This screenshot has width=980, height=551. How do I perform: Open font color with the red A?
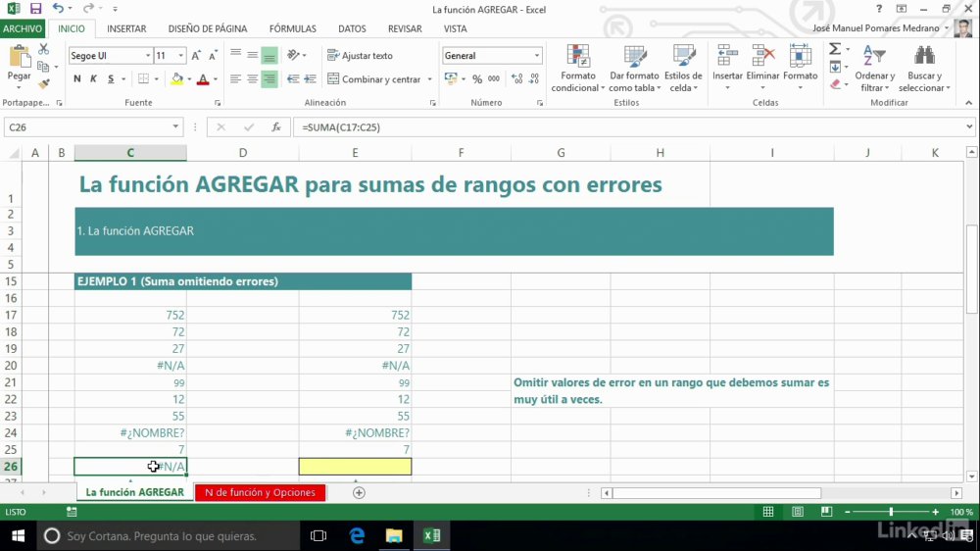(x=203, y=79)
